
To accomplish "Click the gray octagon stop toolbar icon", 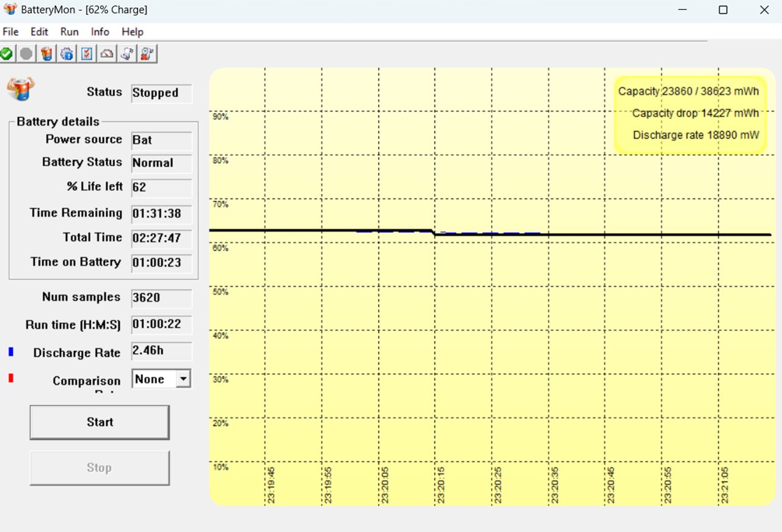I will click(26, 54).
